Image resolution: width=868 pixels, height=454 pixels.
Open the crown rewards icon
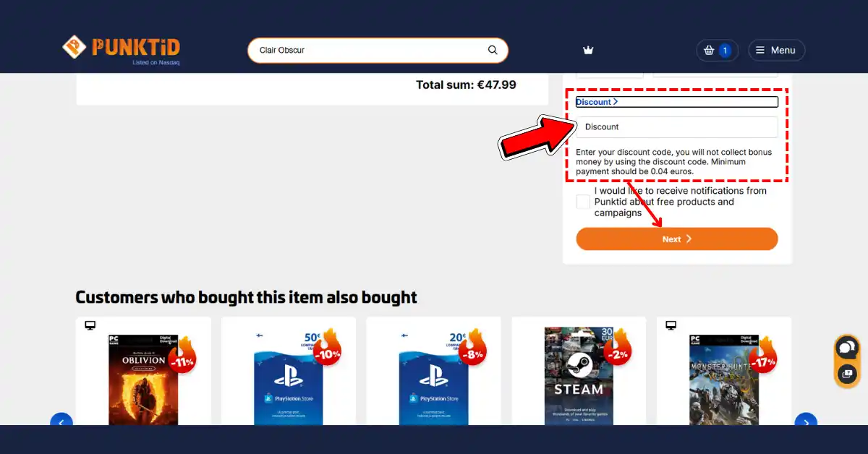point(588,50)
